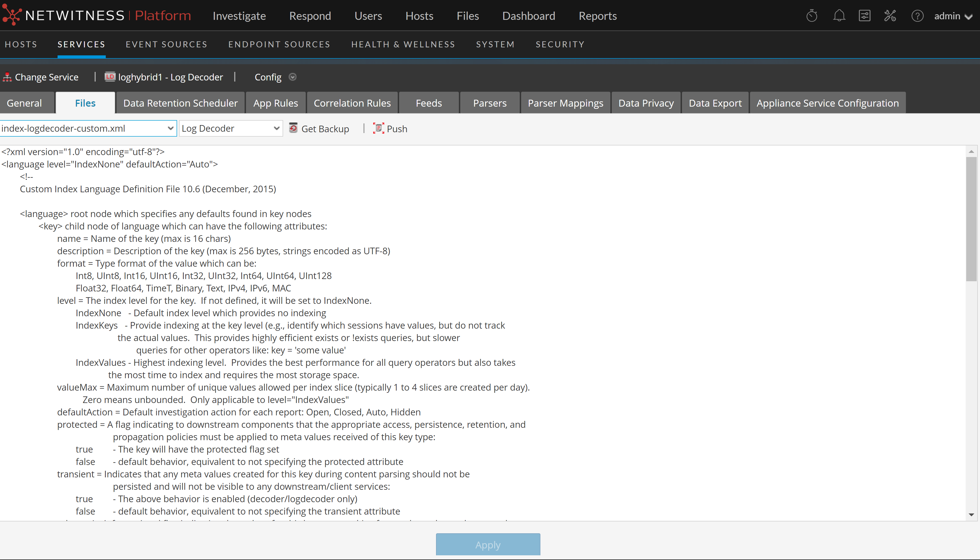
Task: Open the Health & Wellness menu
Action: coord(403,44)
